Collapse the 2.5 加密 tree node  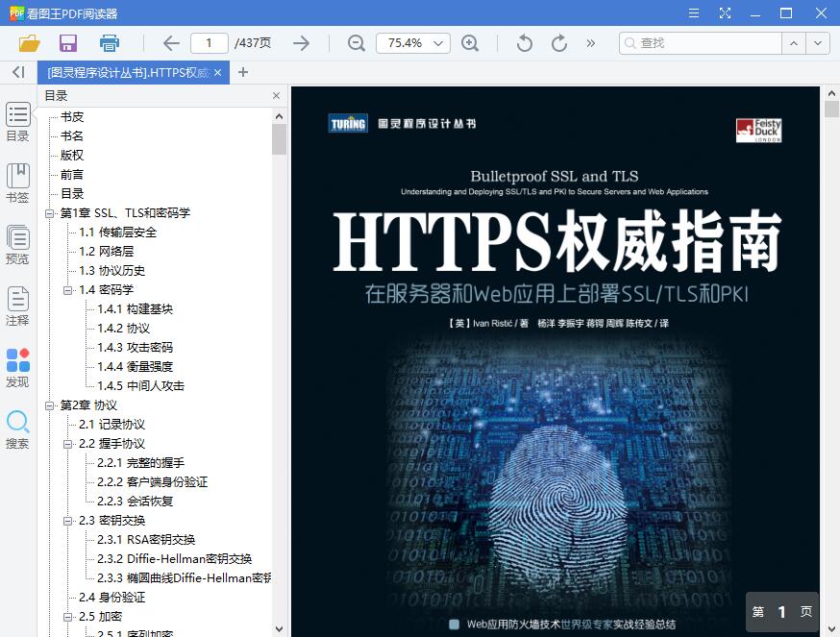67,617
